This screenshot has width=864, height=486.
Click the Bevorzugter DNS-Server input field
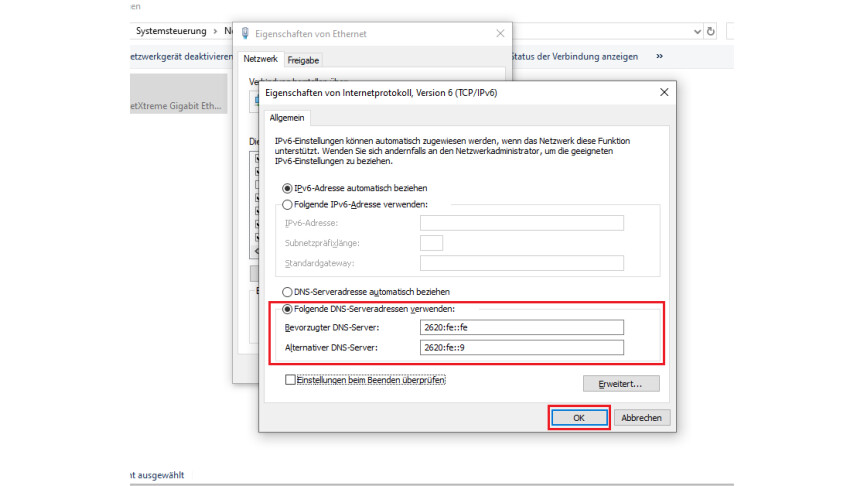click(x=521, y=327)
